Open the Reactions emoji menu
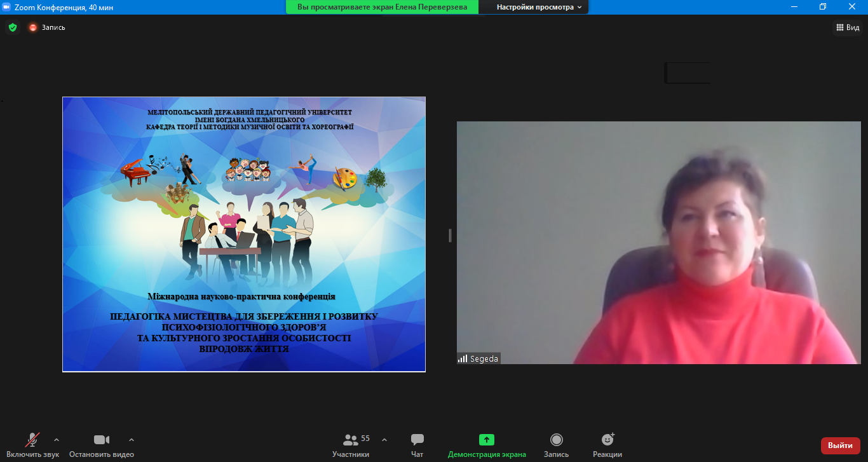 [x=607, y=440]
